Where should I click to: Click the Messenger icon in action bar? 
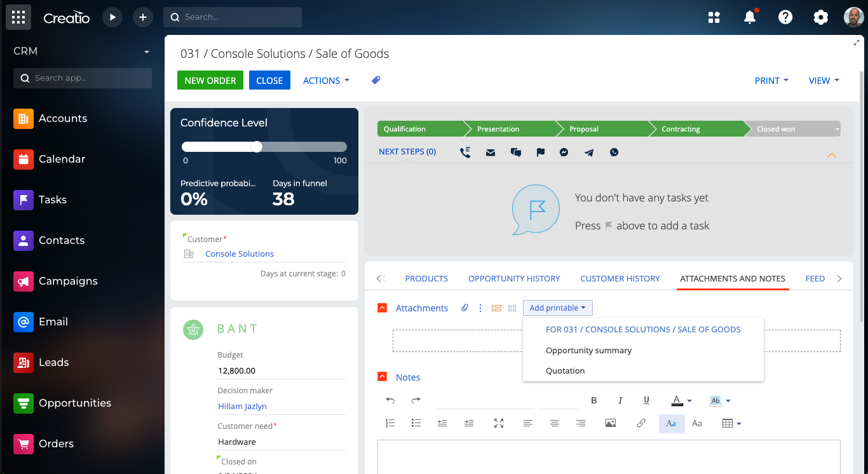click(564, 152)
